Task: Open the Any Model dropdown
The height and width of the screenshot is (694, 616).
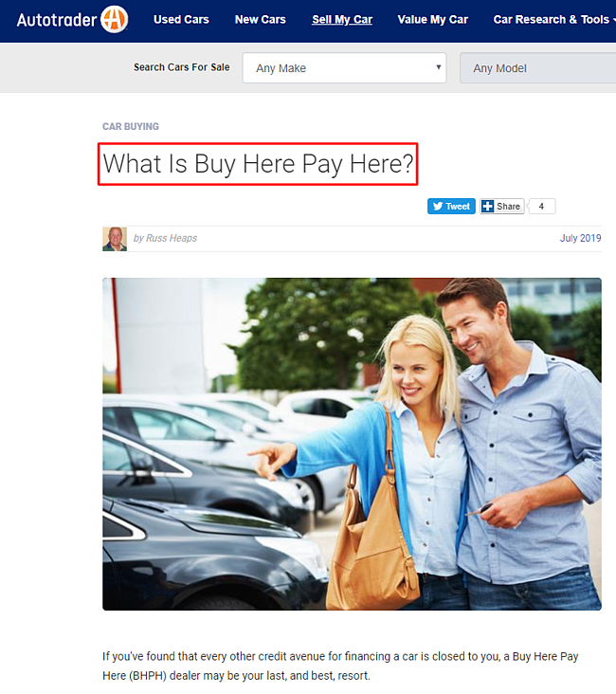Action: coord(537,67)
